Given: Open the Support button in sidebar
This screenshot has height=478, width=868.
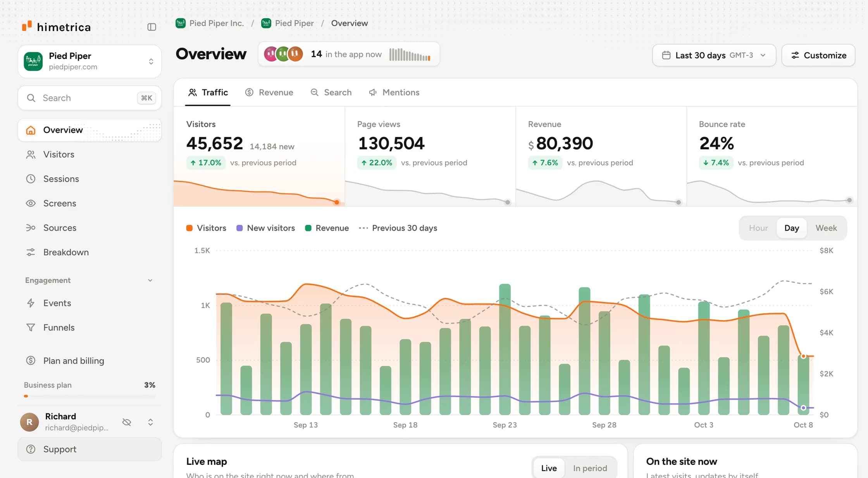Looking at the screenshot, I should pyautogui.click(x=90, y=449).
